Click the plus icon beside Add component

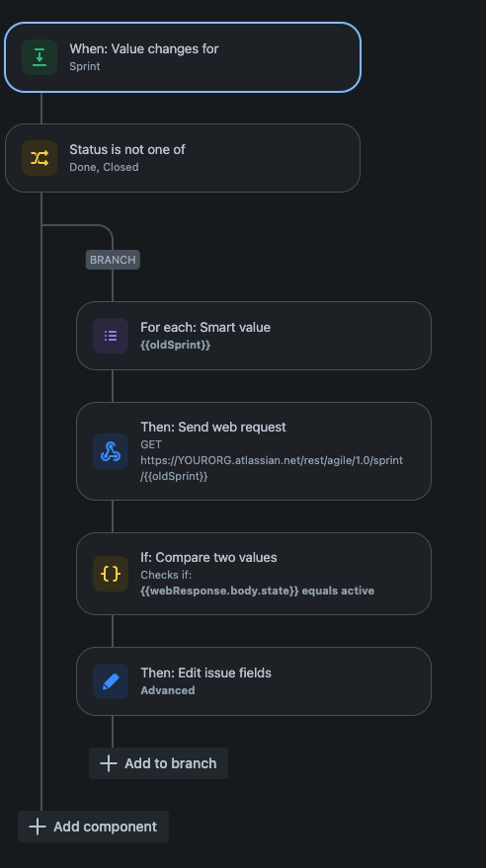click(38, 827)
